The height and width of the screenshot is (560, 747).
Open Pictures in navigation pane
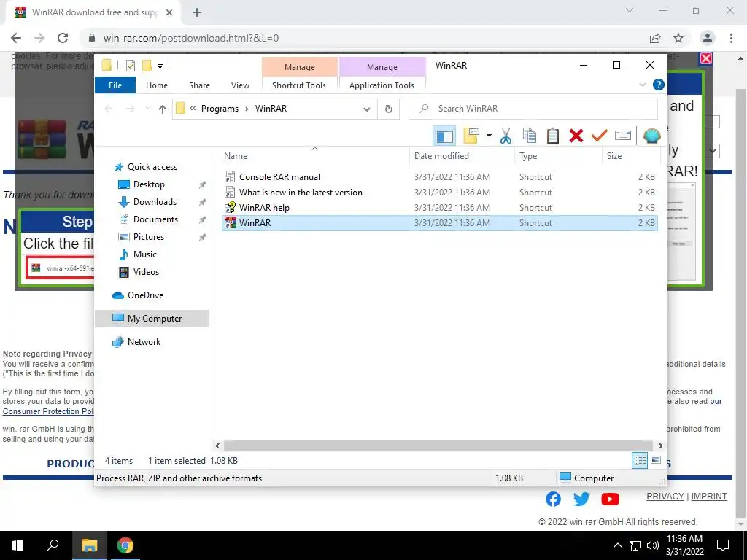[149, 237]
